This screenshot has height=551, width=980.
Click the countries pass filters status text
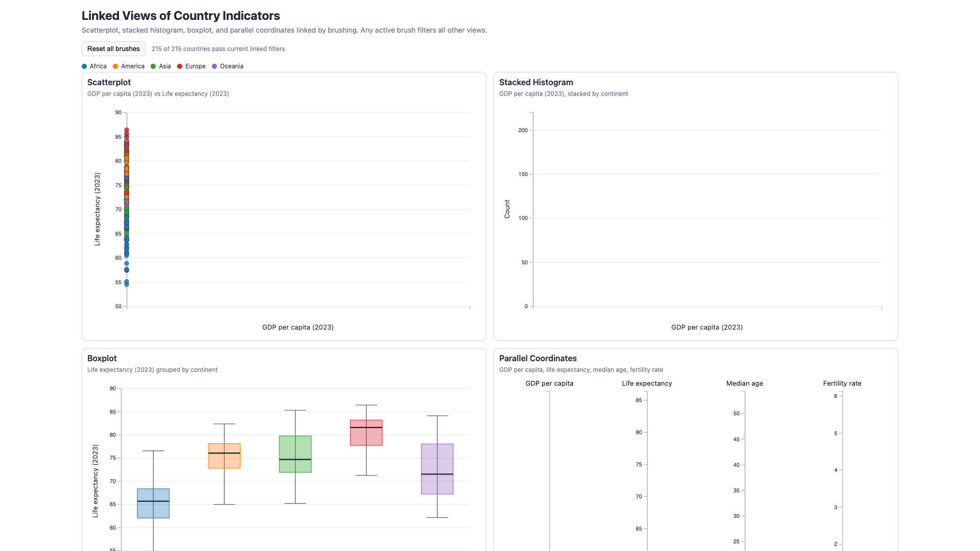218,49
